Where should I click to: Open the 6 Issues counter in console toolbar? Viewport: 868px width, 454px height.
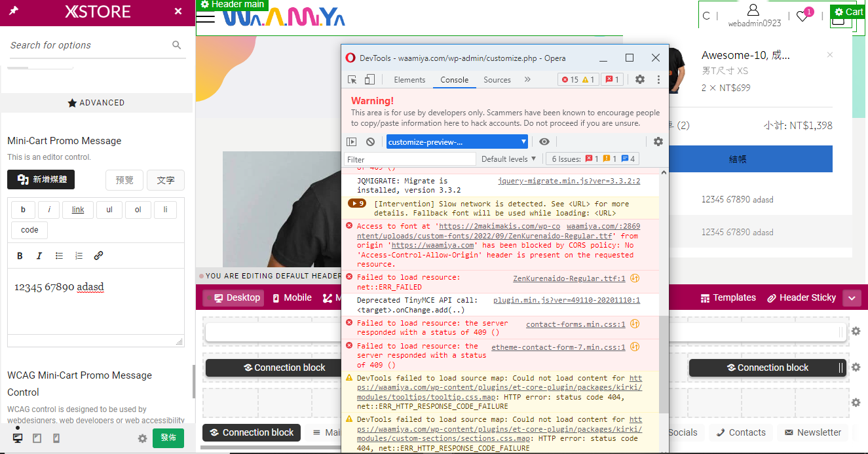[593, 159]
